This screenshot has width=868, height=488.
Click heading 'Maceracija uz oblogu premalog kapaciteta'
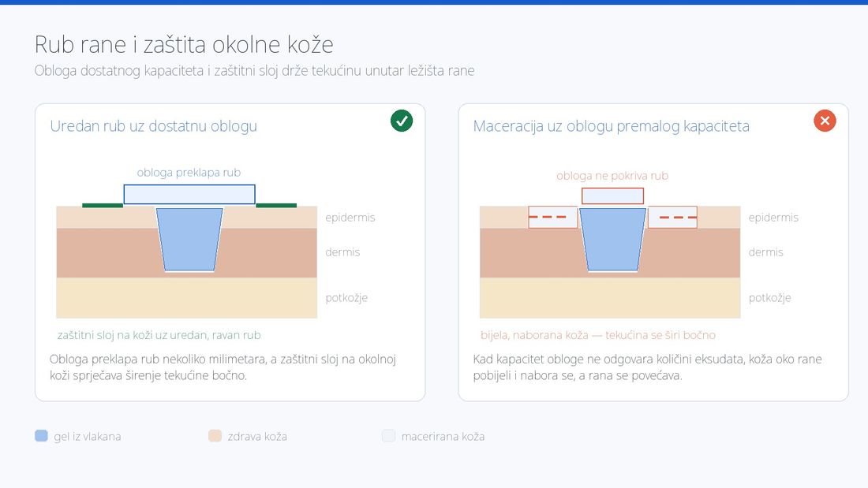(611, 126)
